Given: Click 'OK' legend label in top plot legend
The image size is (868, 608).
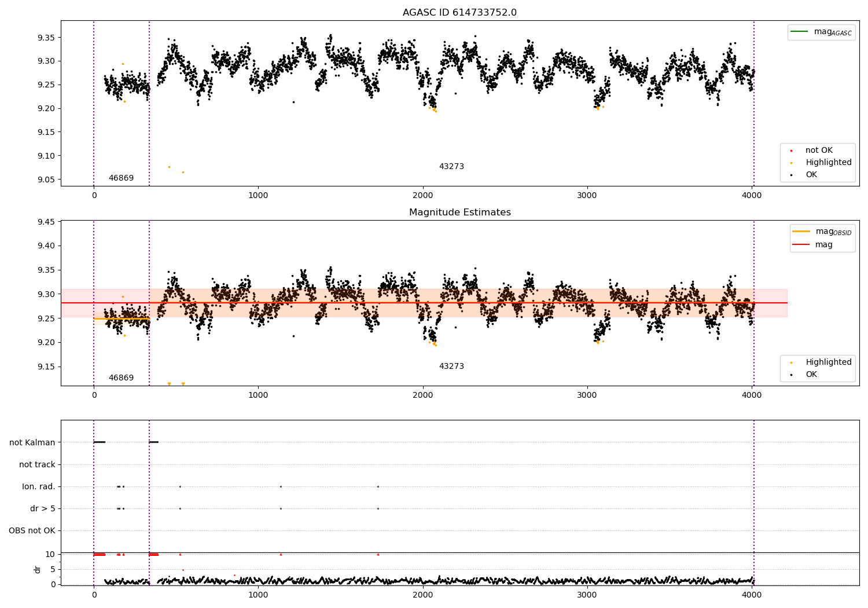Looking at the screenshot, I should [x=811, y=175].
